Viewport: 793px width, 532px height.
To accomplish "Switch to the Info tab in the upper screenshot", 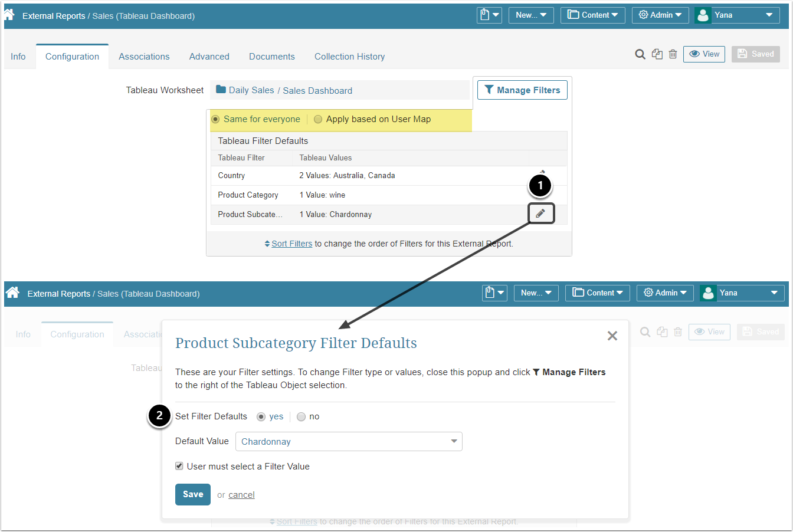I will click(18, 57).
